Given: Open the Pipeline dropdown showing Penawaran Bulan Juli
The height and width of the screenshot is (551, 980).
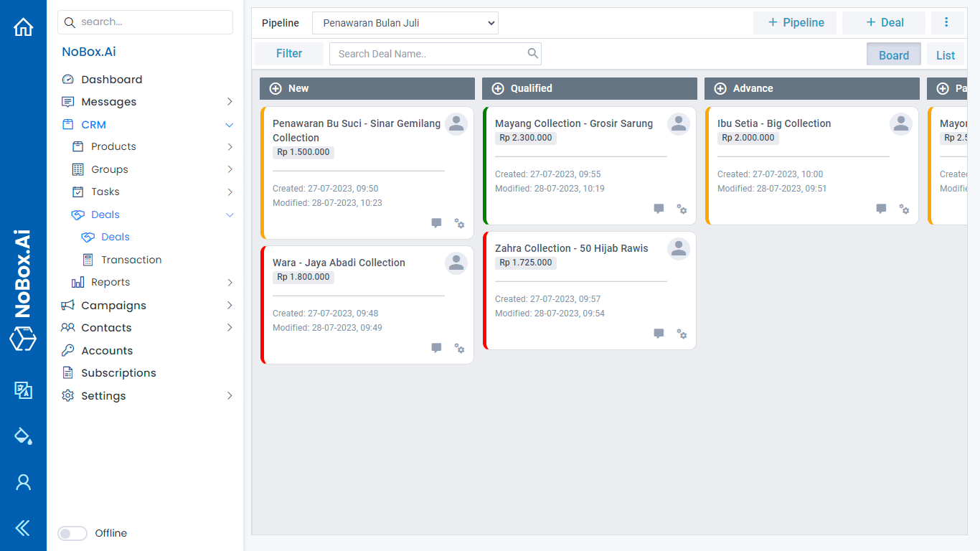Looking at the screenshot, I should coord(405,22).
